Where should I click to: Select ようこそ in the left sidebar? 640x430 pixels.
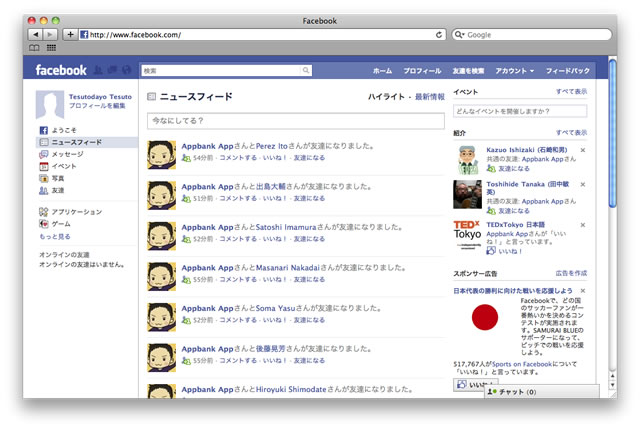pos(64,130)
